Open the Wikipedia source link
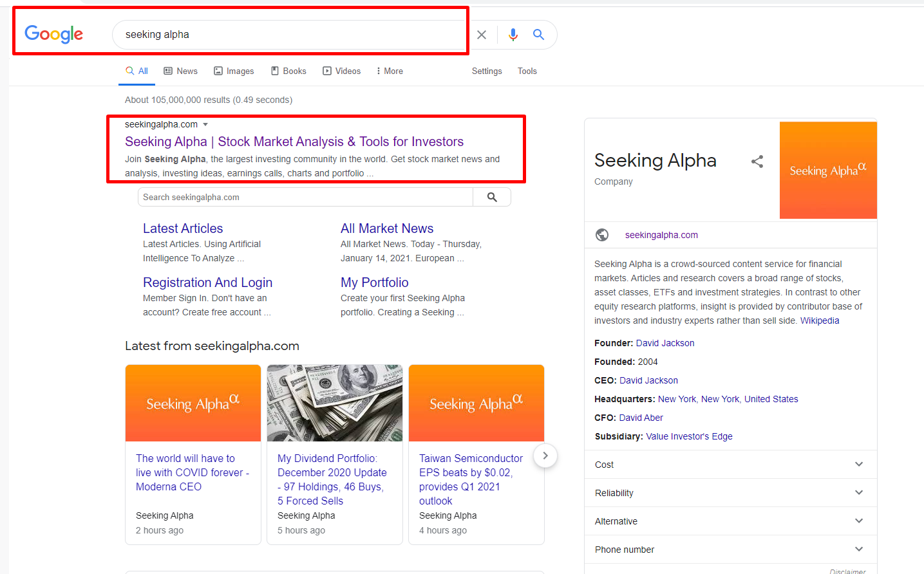 pos(820,320)
